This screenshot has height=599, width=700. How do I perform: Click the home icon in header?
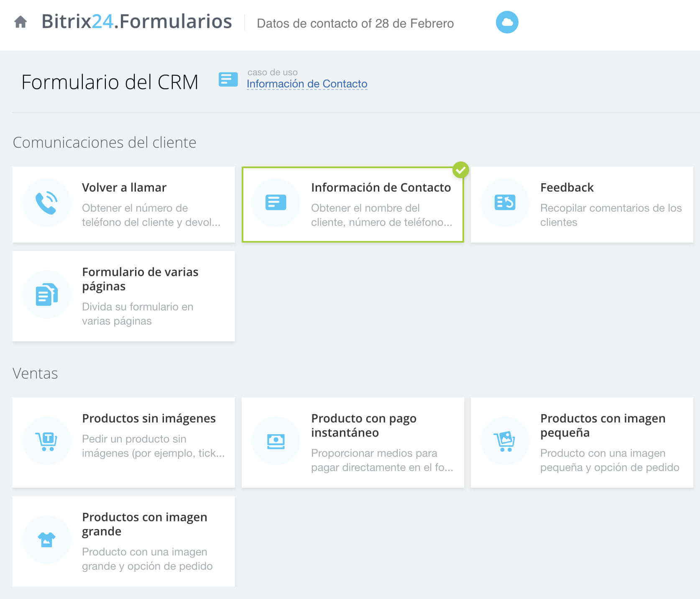[20, 22]
